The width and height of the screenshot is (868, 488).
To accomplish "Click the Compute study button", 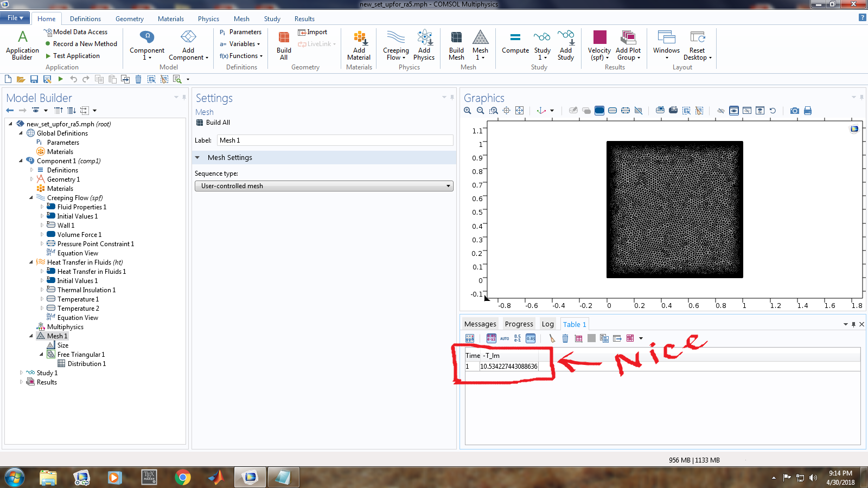I will tap(515, 43).
